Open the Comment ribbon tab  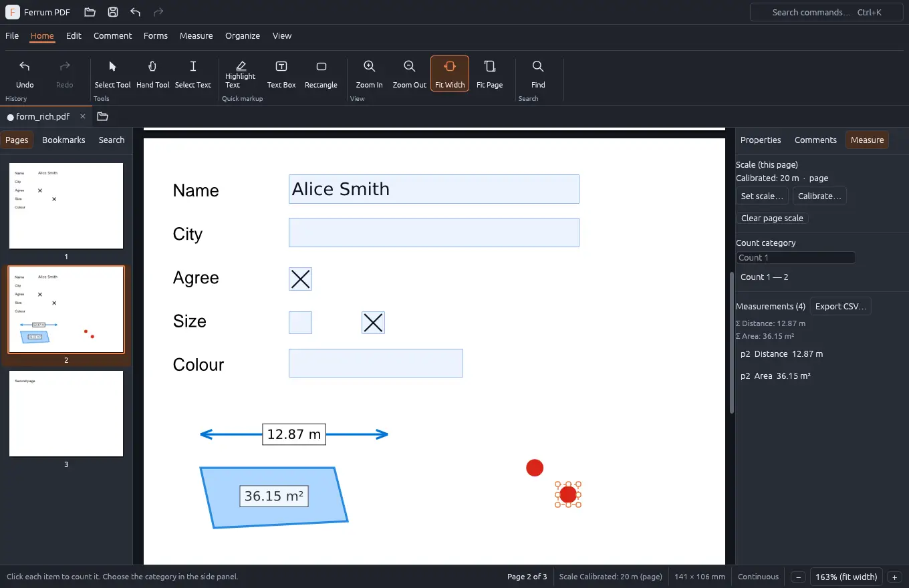click(112, 36)
